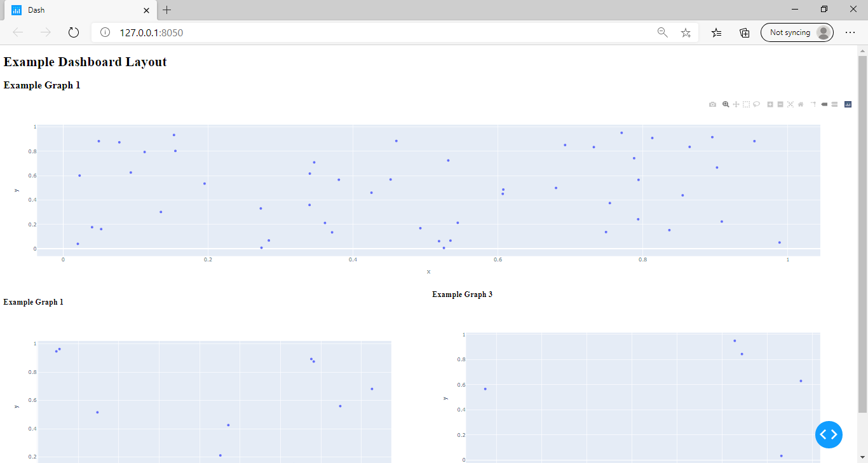Select the Zoom tool in the graph modebar

[x=726, y=104]
